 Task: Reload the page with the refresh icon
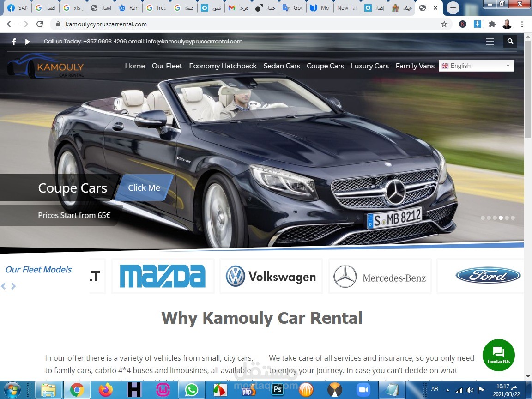[40, 24]
